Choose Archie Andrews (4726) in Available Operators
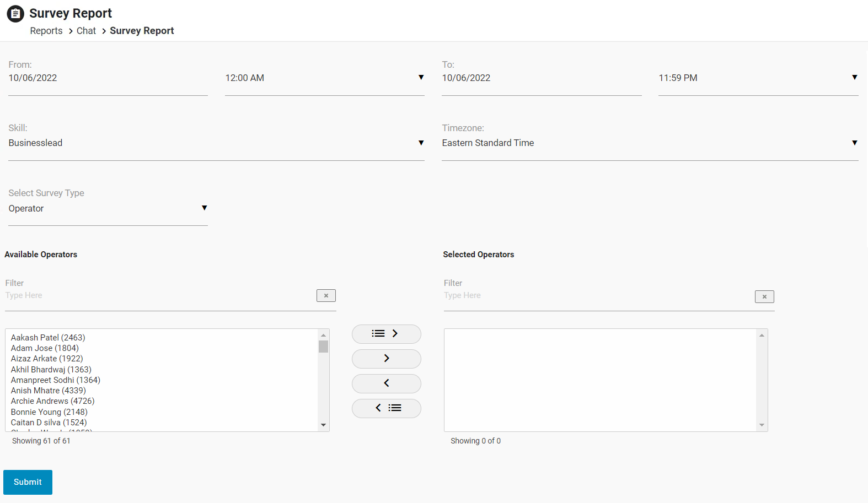Screen dimensions: 868x503 pos(52,401)
